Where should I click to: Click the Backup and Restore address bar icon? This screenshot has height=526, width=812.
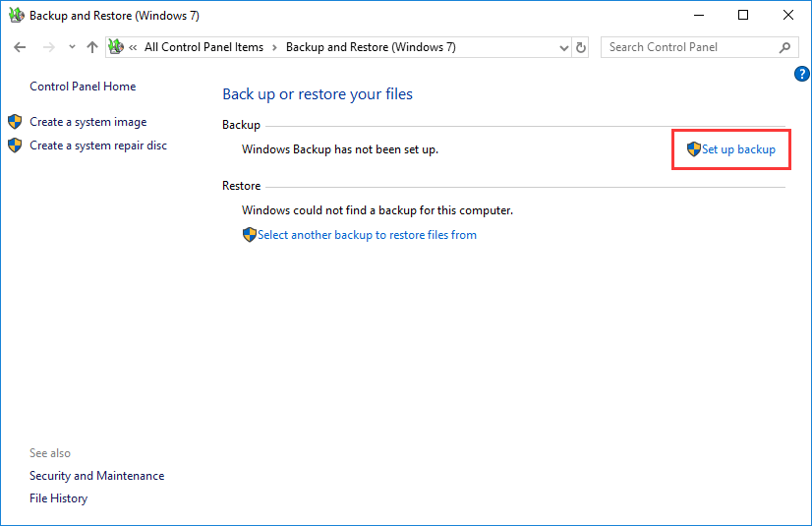[116, 46]
